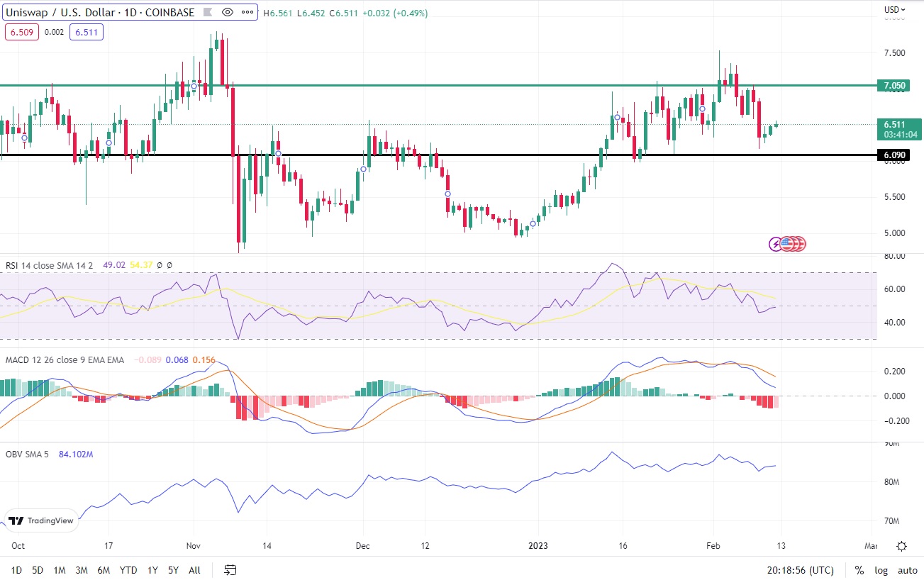Toggle the log scale mode
Viewport: 924px width, 580px height.
click(x=881, y=570)
